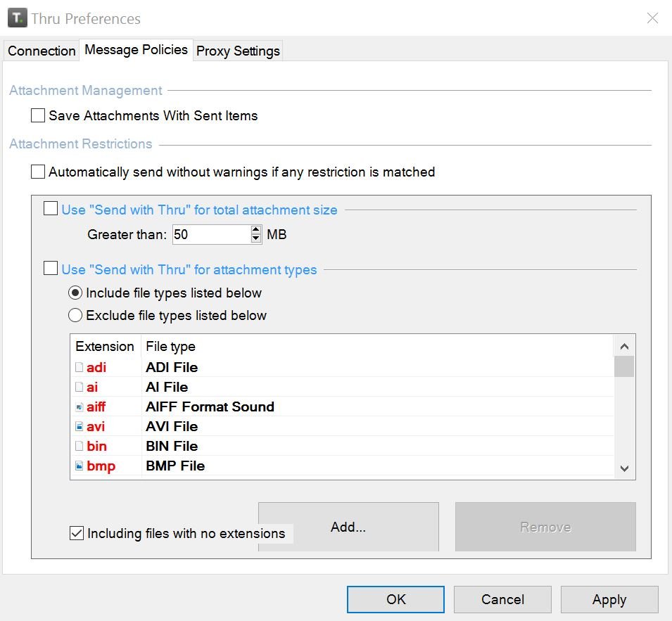Click the file icon beside ai extension
Image resolution: width=672 pixels, height=621 pixels.
(80, 388)
